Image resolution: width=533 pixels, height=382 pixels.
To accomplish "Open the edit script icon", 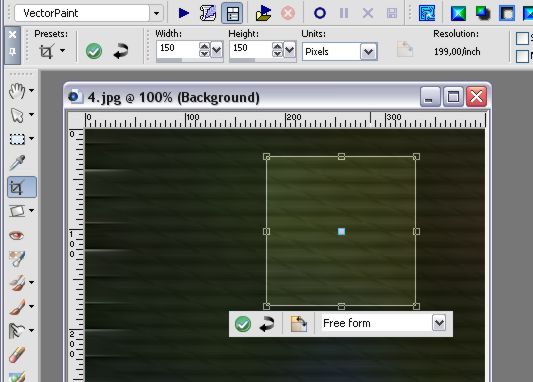I will 207,13.
